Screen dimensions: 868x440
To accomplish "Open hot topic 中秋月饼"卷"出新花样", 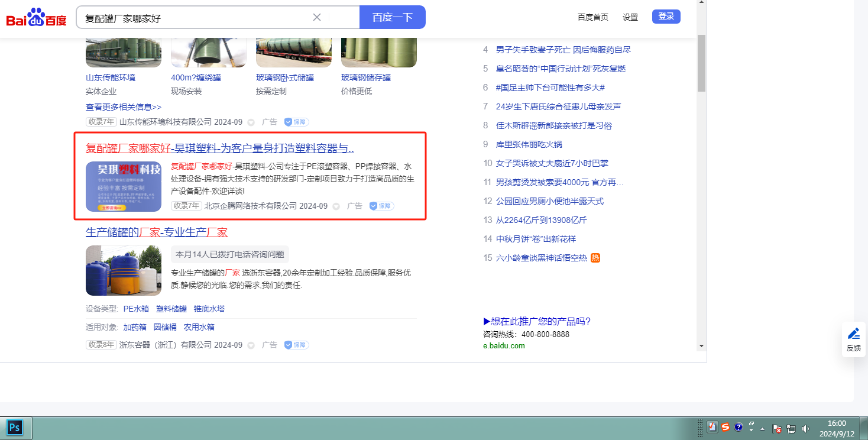I will coord(536,239).
